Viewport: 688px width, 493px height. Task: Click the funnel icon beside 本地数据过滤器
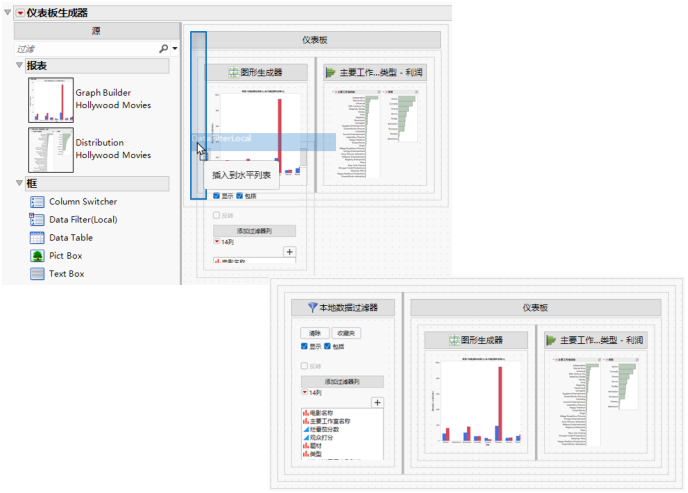click(312, 307)
